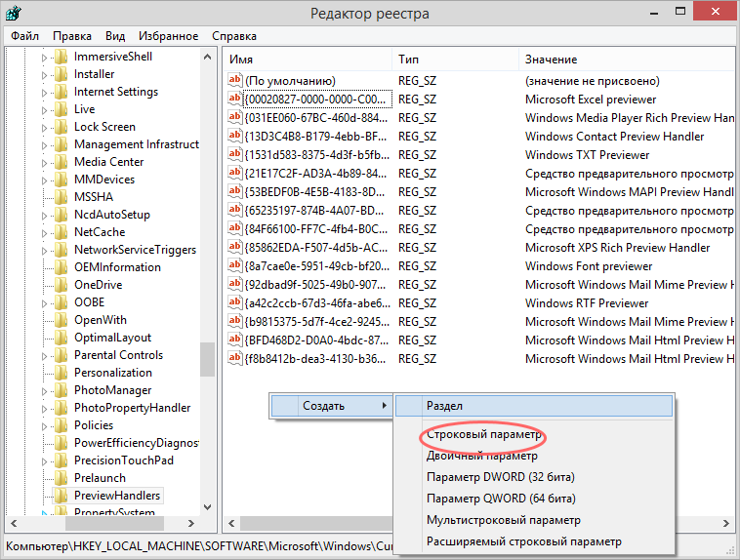Click the Registry Editor app icon in title bar
The width and height of the screenshot is (740, 560).
pos(14,13)
